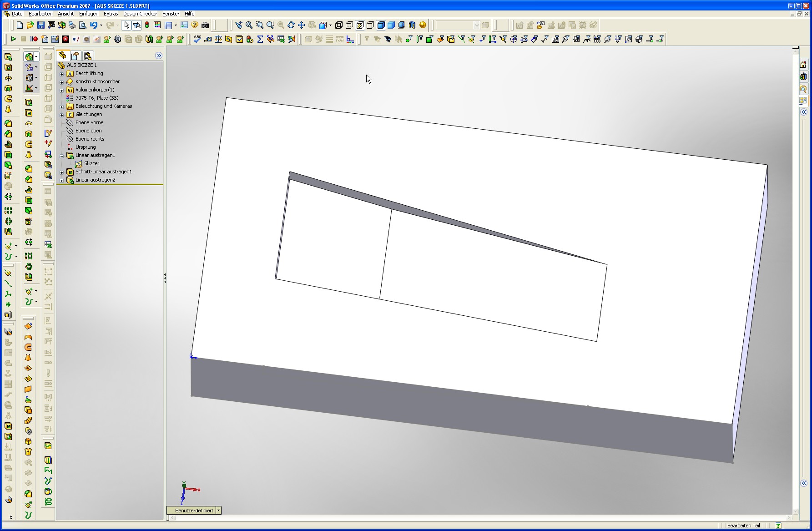Activate the Pan view four-arrow tool
812x531 pixels.
(302, 25)
